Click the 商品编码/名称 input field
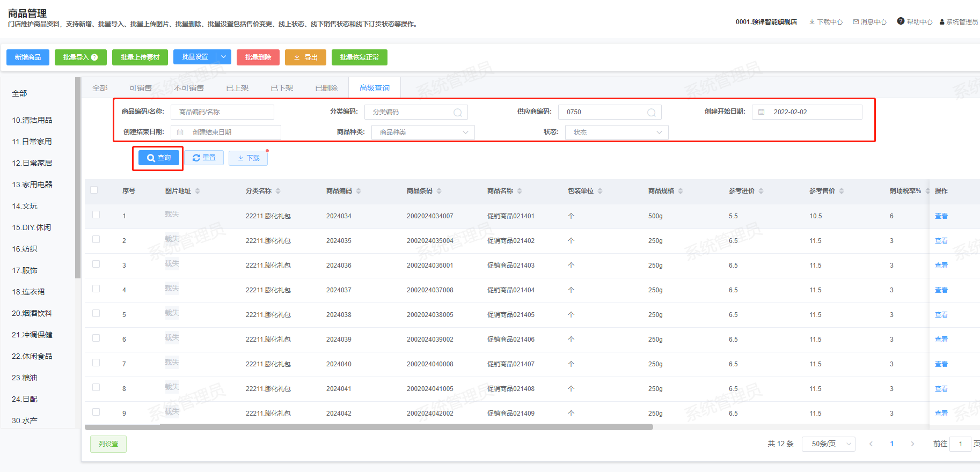Viewport: 980px width, 472px height. pos(222,112)
